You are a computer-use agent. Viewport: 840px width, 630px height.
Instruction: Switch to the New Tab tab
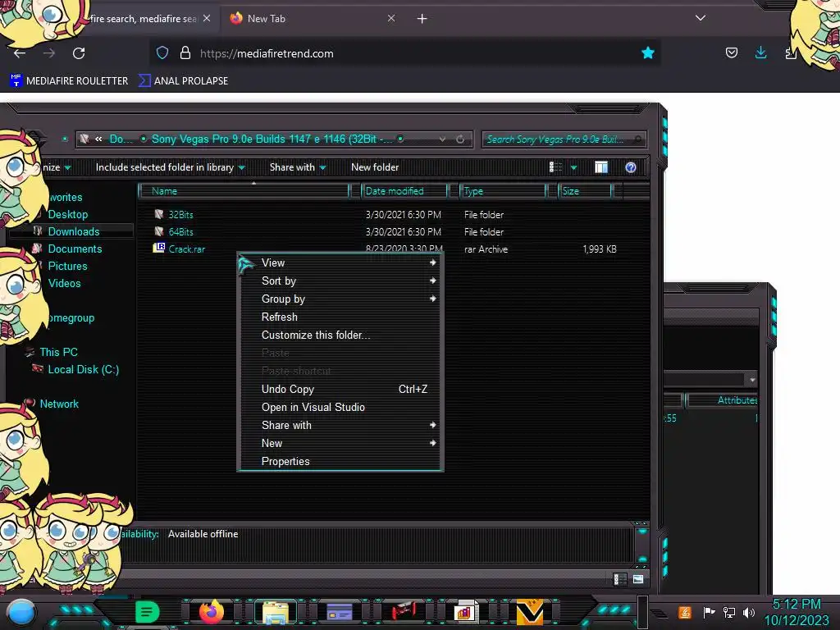click(313, 18)
